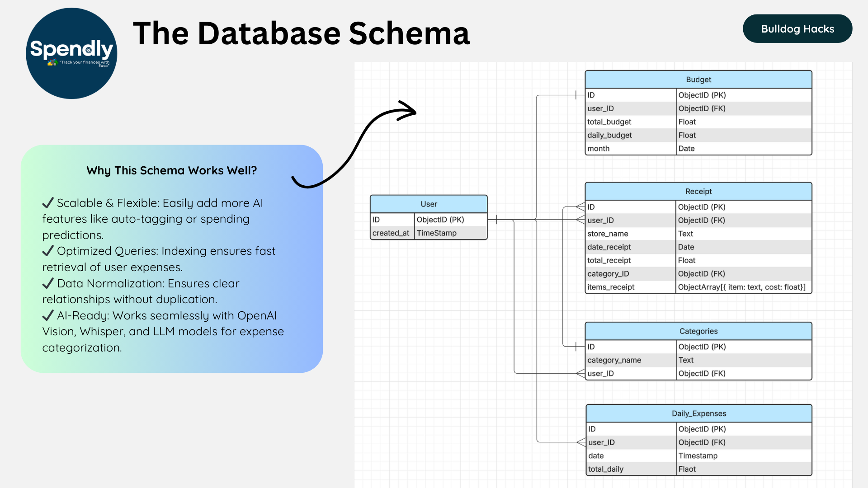The image size is (868, 488).
Task: Select the User table header
Action: pos(429,204)
